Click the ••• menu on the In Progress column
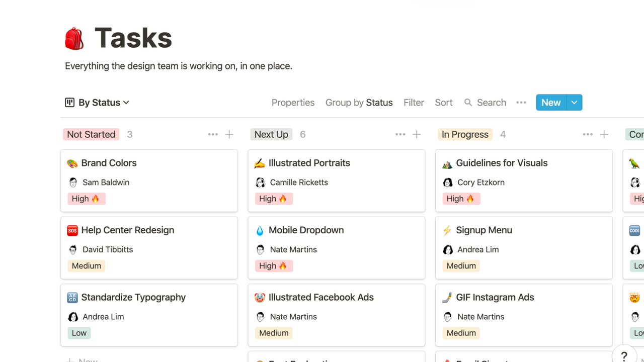The width and height of the screenshot is (644, 362). 588,134
